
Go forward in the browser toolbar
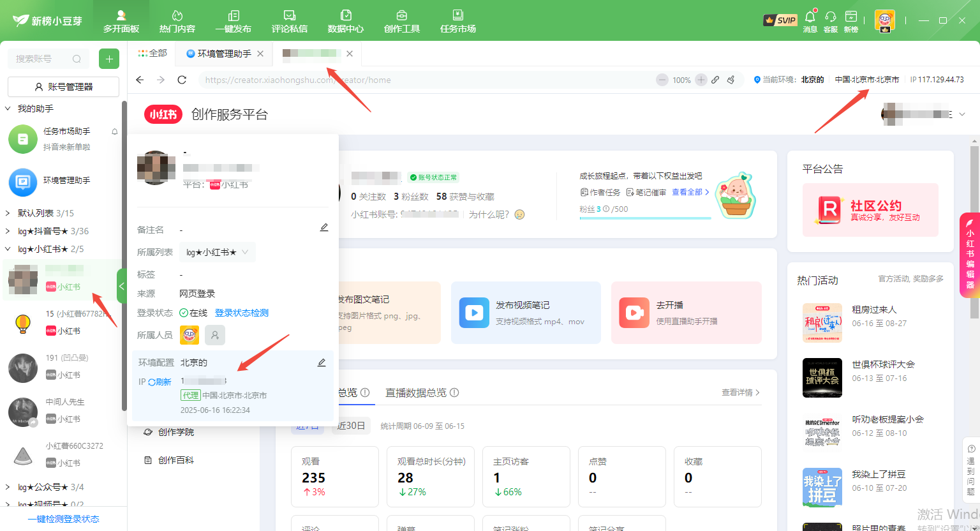tap(161, 80)
